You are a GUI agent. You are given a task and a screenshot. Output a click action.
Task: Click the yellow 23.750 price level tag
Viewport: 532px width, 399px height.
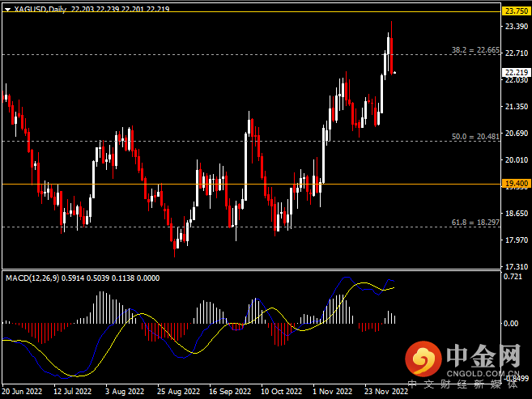tap(515, 11)
